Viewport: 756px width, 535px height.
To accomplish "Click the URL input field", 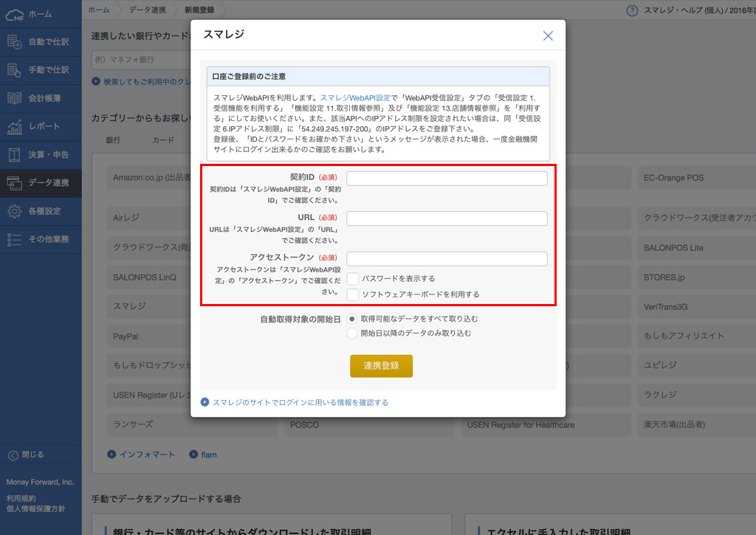I will [447, 218].
